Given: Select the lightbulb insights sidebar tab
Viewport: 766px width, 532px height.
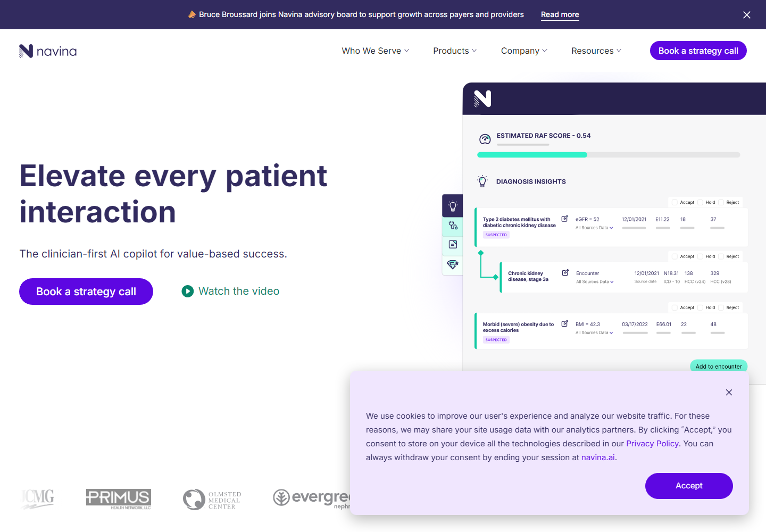Looking at the screenshot, I should [x=453, y=206].
